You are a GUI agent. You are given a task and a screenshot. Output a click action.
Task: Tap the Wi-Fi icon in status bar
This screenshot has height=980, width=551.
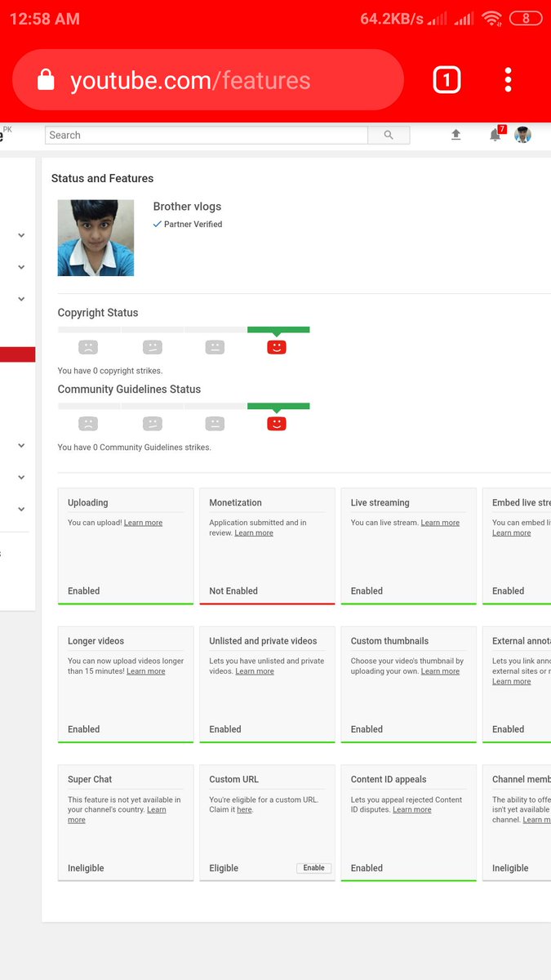coord(491,18)
